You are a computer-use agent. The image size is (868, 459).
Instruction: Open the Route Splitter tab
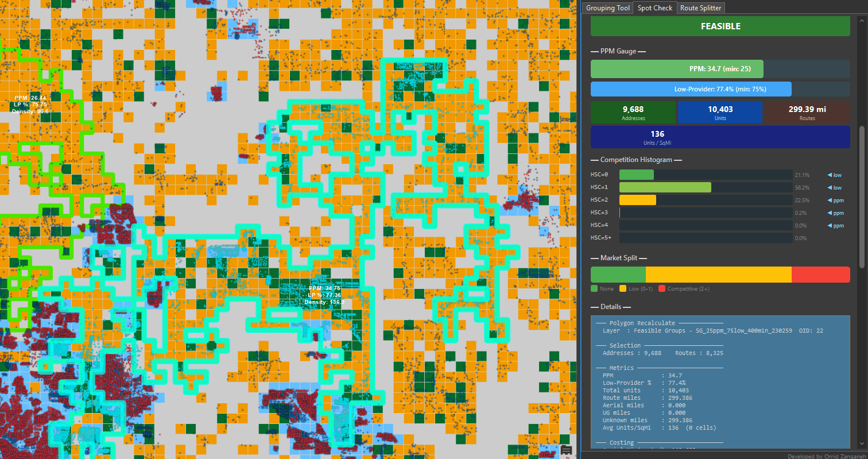701,8
